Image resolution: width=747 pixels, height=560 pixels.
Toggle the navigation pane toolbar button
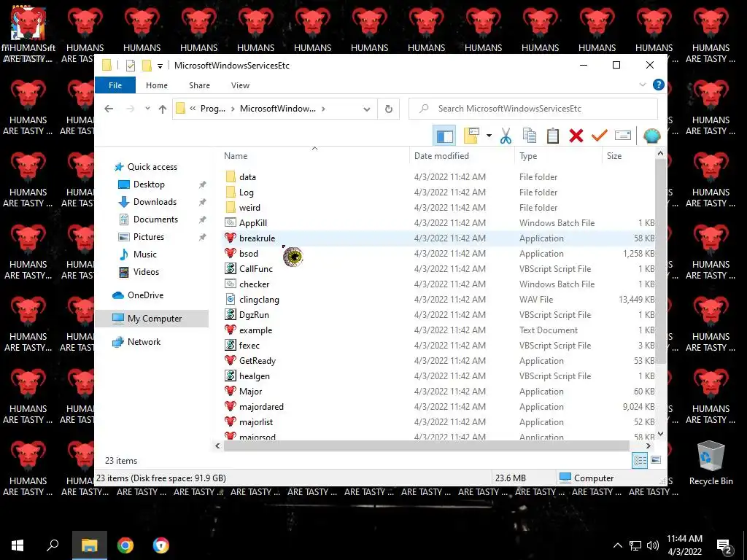tap(444, 136)
